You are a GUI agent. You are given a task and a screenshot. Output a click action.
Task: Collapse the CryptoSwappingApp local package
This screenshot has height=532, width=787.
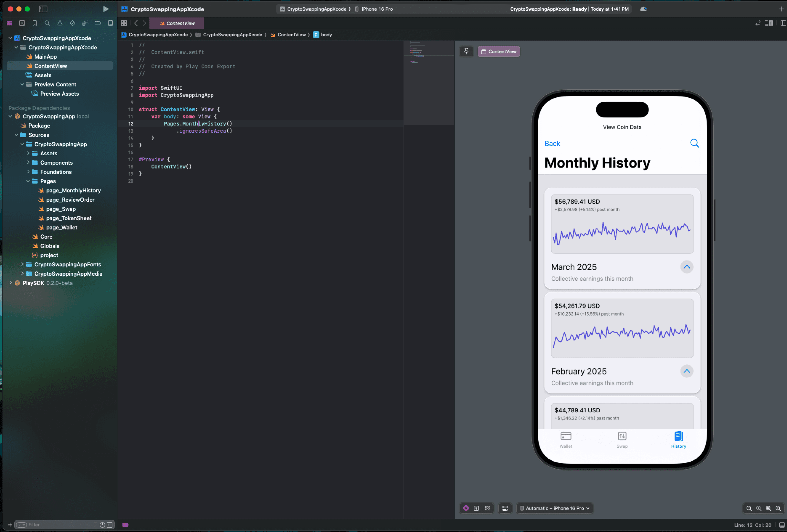click(x=10, y=116)
